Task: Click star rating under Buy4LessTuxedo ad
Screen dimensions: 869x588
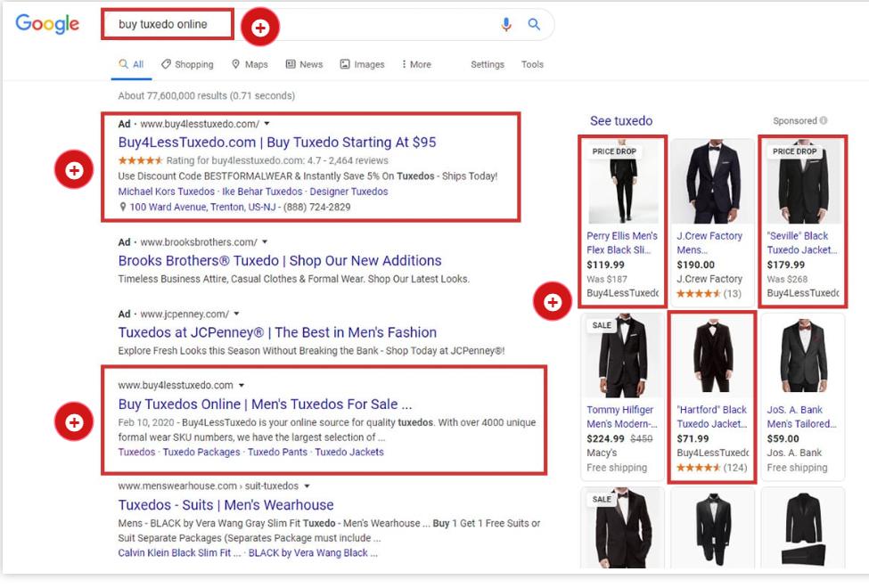Action: pos(140,160)
